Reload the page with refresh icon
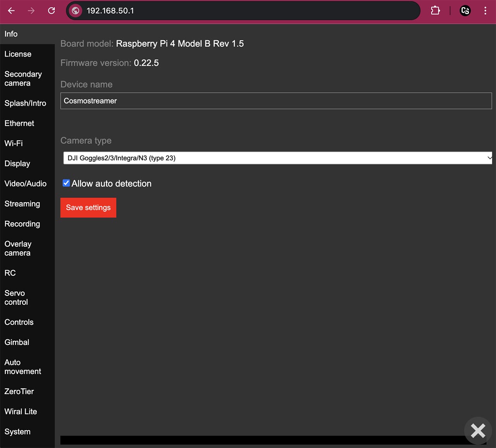 [51, 11]
